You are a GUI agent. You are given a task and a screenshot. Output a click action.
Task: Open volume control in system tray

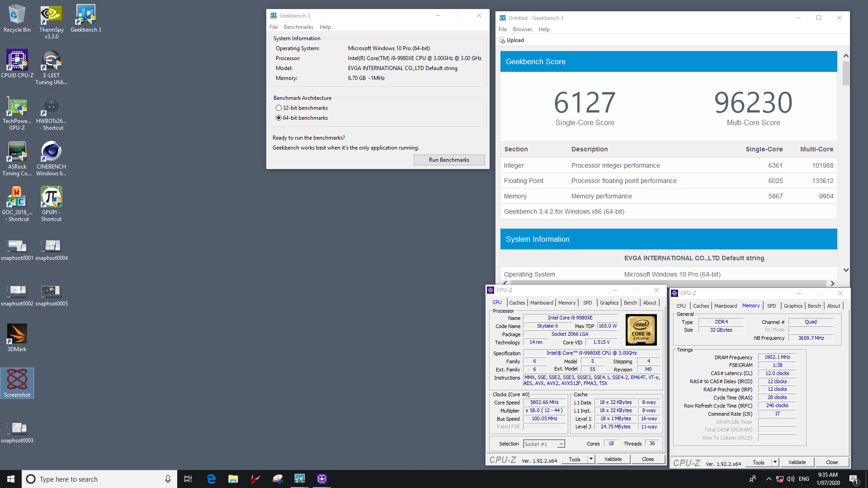[x=791, y=479]
